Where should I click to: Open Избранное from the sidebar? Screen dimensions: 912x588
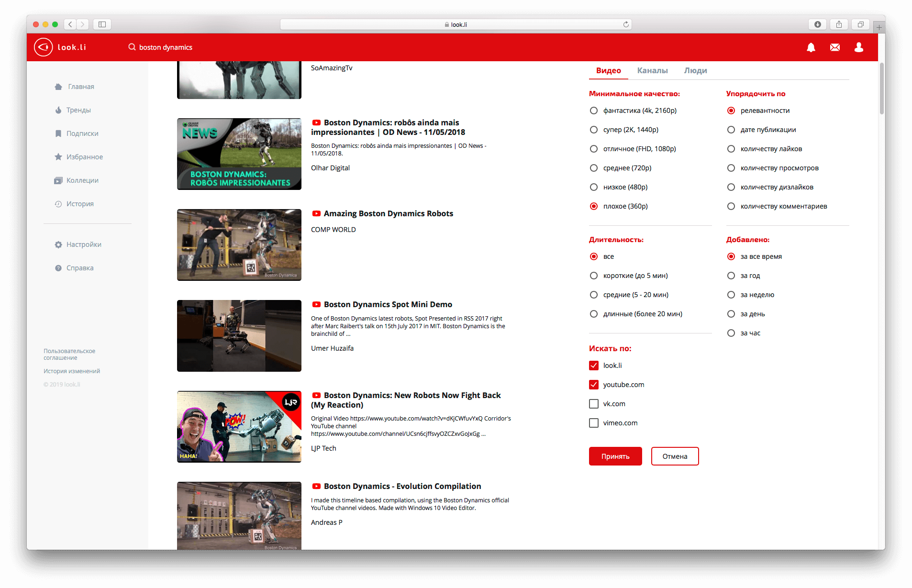point(85,156)
